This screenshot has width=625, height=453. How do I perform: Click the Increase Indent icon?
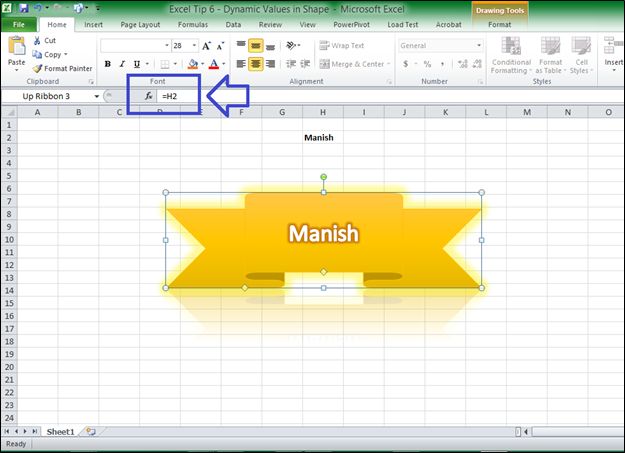pyautogui.click(x=305, y=64)
